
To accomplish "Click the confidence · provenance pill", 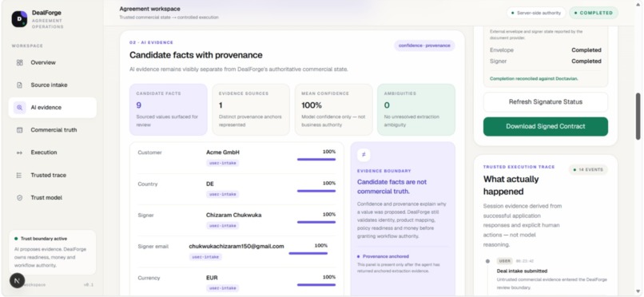I will click(x=424, y=46).
